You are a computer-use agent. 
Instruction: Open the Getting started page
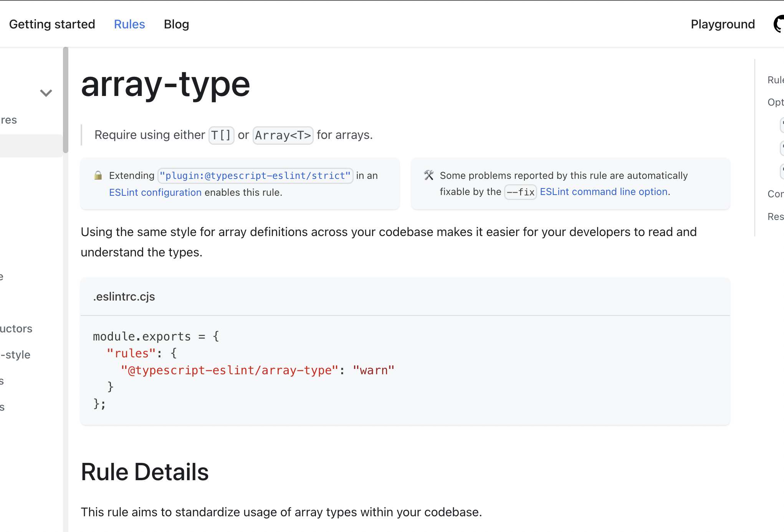click(x=52, y=24)
